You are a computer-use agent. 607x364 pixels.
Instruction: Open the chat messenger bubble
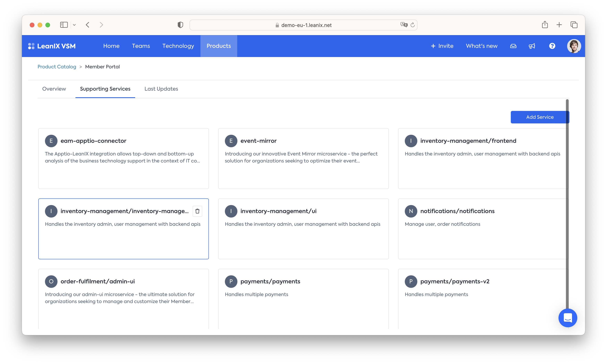[567, 318]
